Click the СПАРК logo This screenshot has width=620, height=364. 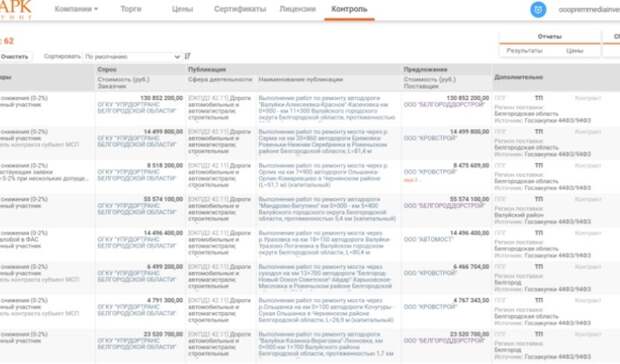[16, 9]
